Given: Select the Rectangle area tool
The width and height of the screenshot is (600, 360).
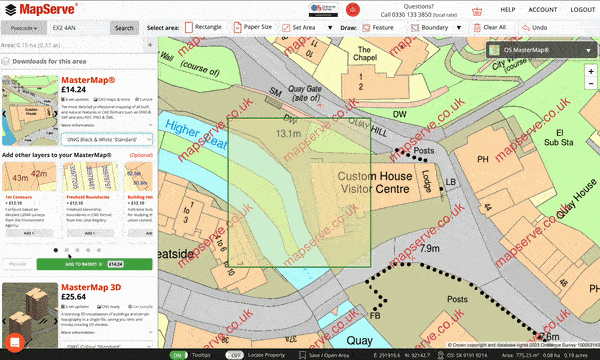Looking at the screenshot, I should click(x=203, y=27).
